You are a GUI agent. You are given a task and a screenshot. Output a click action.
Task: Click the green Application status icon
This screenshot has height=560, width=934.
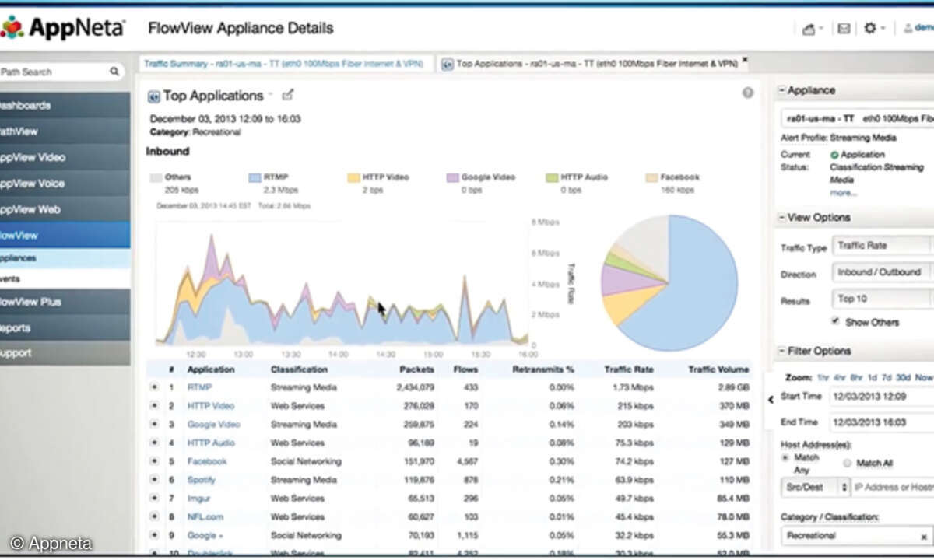click(x=834, y=155)
